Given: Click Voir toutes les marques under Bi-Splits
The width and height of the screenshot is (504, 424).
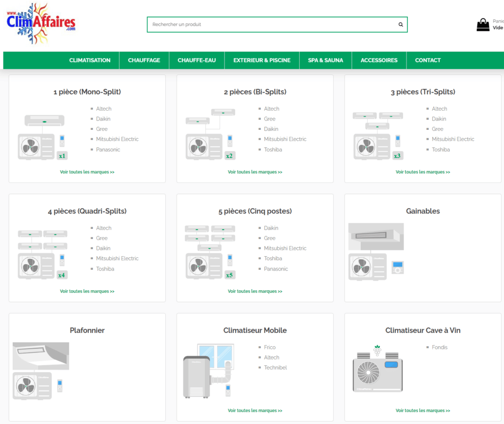Looking at the screenshot, I should [255, 172].
